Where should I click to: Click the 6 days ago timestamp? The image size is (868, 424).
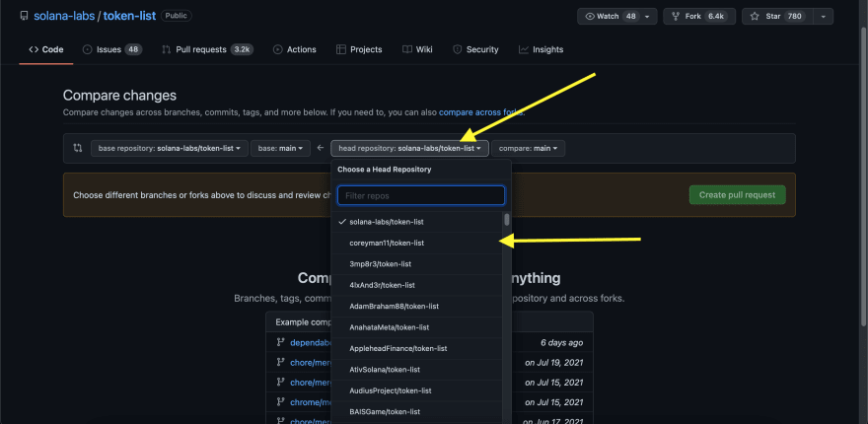[x=562, y=342]
